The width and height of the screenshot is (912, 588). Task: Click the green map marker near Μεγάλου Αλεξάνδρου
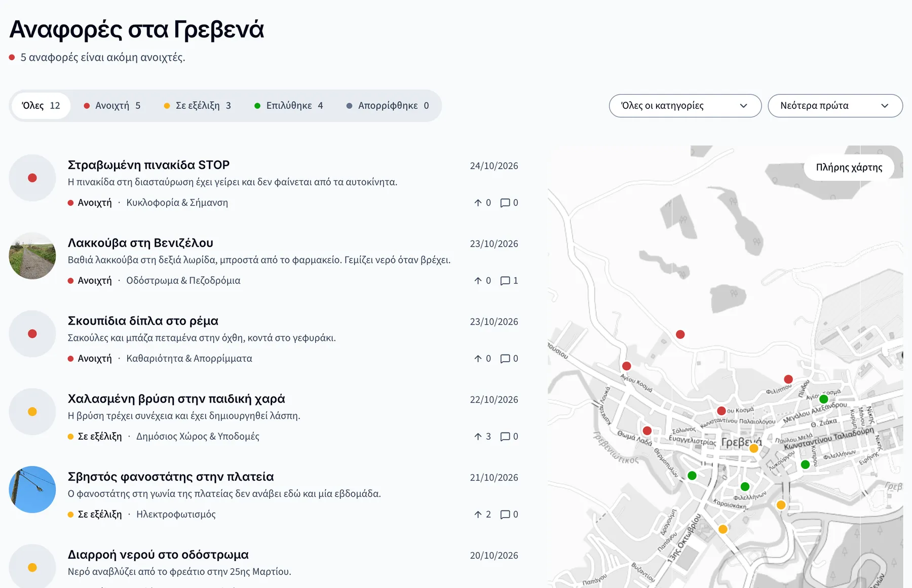pyautogui.click(x=824, y=399)
